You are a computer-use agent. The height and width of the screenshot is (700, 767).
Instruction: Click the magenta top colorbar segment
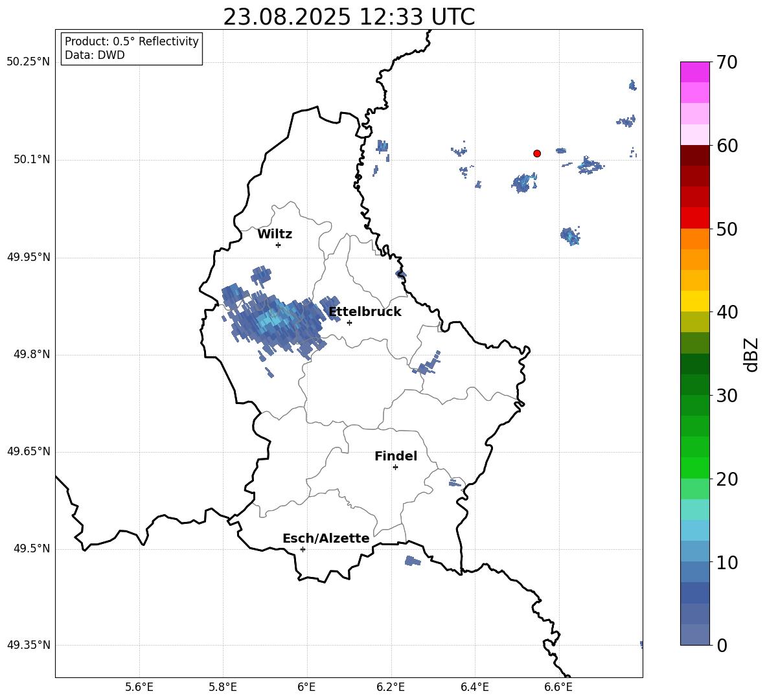695,72
